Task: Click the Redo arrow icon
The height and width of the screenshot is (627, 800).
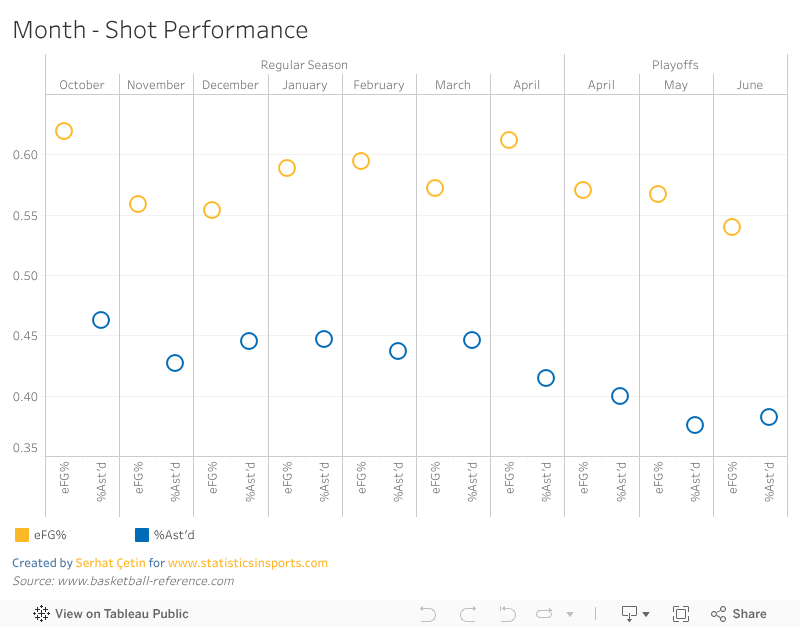Action: tap(467, 614)
